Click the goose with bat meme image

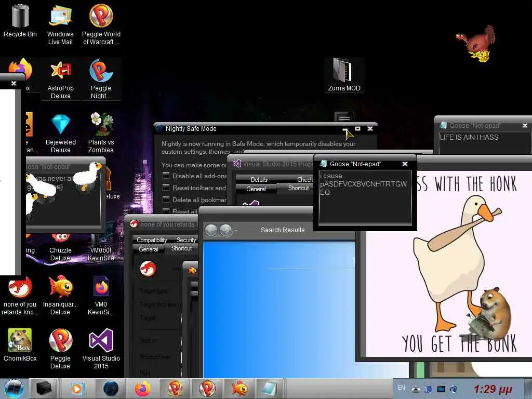(449, 263)
